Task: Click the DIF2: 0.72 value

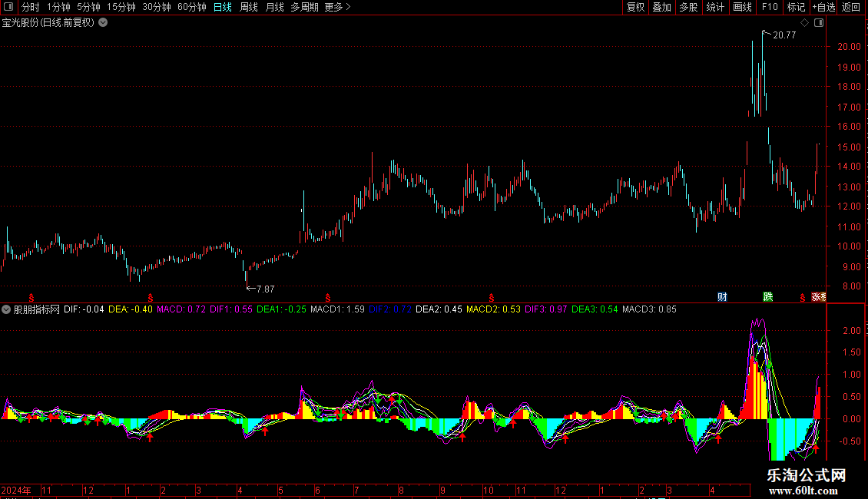Action: pyautogui.click(x=390, y=309)
